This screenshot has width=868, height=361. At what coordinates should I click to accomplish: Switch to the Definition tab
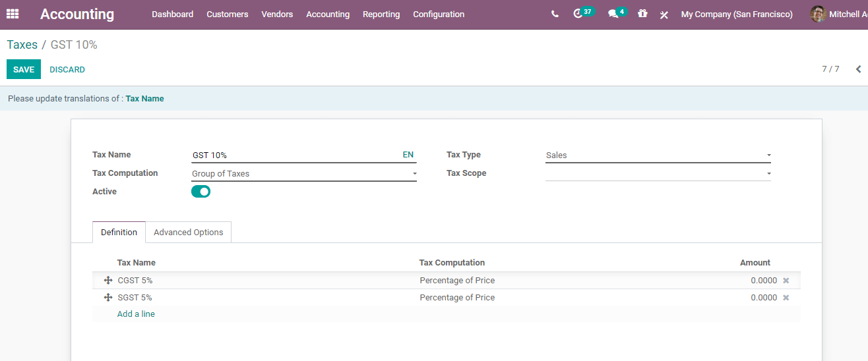pyautogui.click(x=119, y=232)
